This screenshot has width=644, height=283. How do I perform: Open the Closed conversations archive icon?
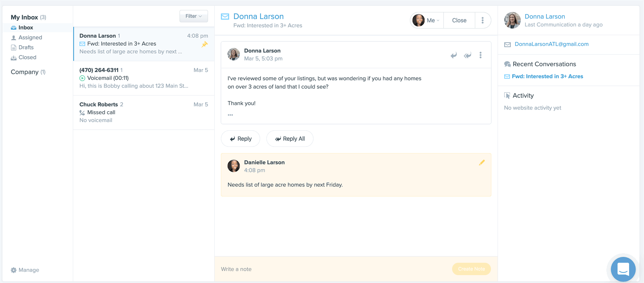[x=14, y=57]
